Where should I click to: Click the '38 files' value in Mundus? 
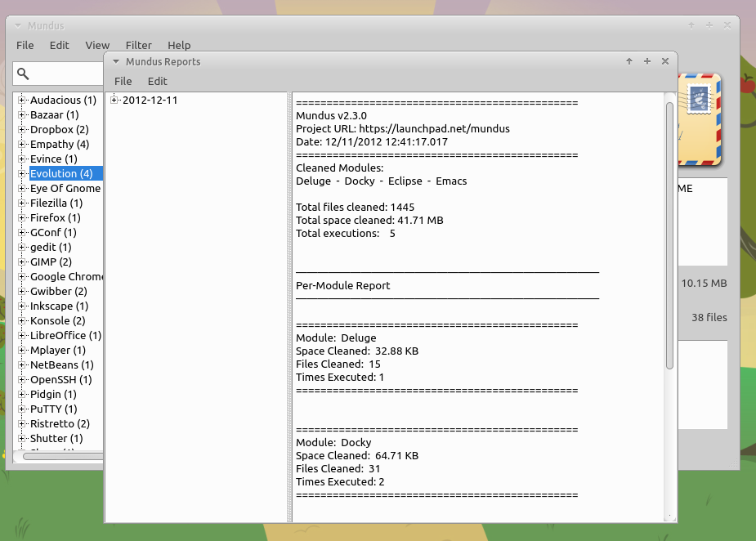pos(709,318)
